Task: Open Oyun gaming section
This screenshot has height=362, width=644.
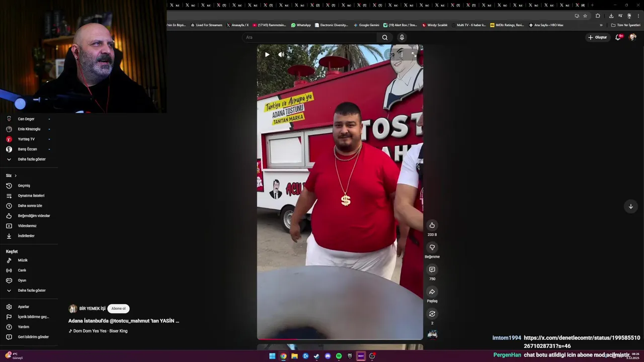Action: 22,281
